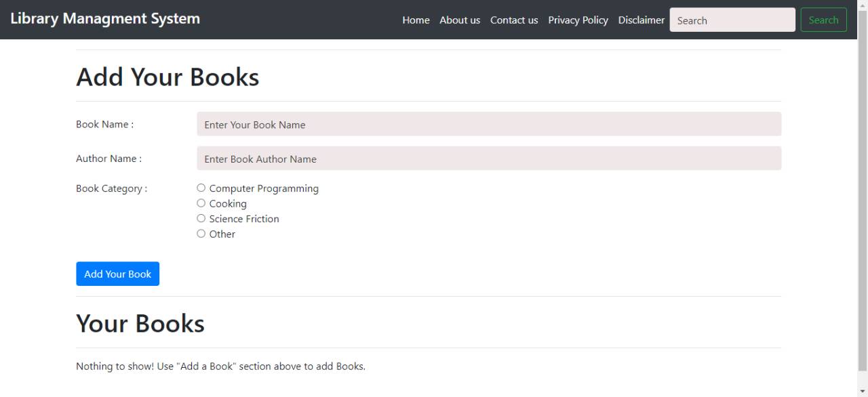868x397 pixels.
Task: Select the Other category radio
Action: point(201,234)
